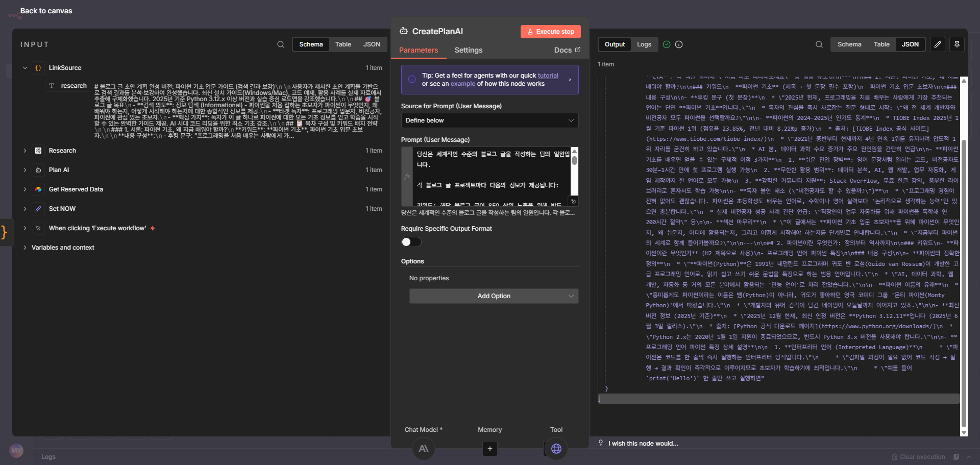Open the bottom Logs panel
Viewport: 980px width, 465px height.
(x=48, y=457)
